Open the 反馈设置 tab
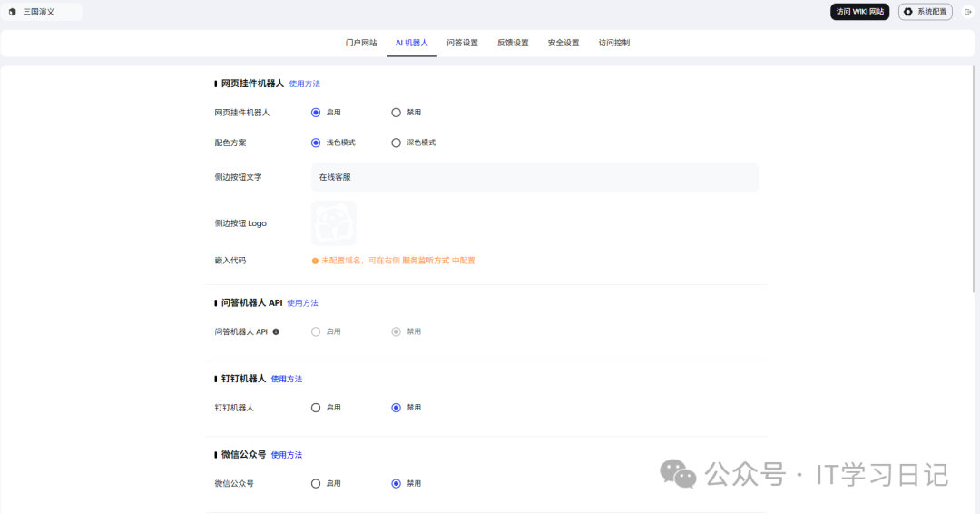The image size is (980, 514). pyautogui.click(x=513, y=44)
